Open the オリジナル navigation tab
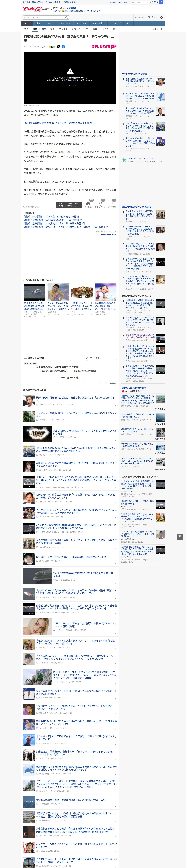Image resolution: width=186 pixels, height=868 pixels. point(81,24)
